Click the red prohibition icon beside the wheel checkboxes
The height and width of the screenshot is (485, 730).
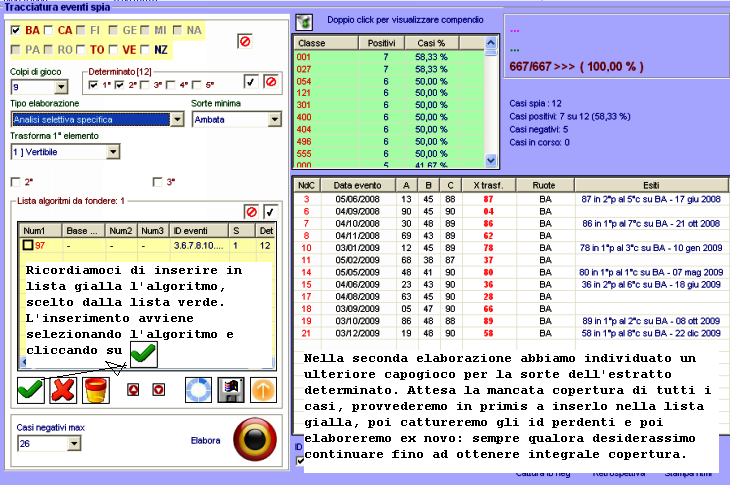coord(245,41)
